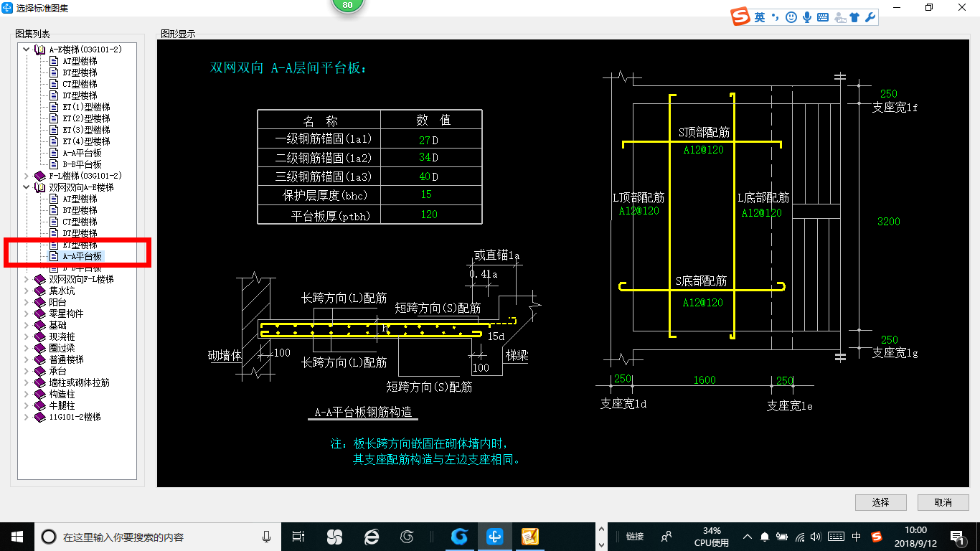Open the emoji panel in Sogou bar

[x=791, y=17]
